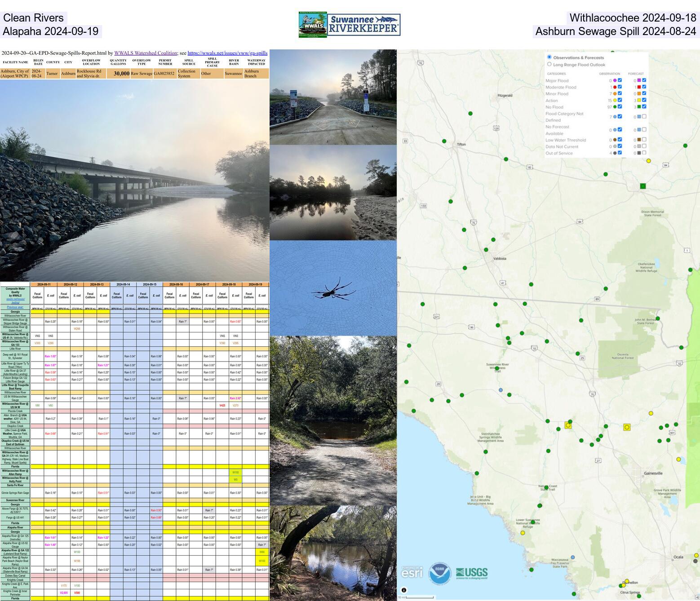Click the map info icon
Screen dimensions: 700x601
404,590
